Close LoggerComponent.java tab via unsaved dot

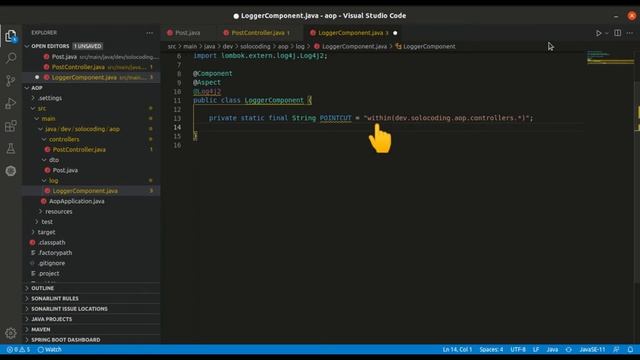coord(395,33)
